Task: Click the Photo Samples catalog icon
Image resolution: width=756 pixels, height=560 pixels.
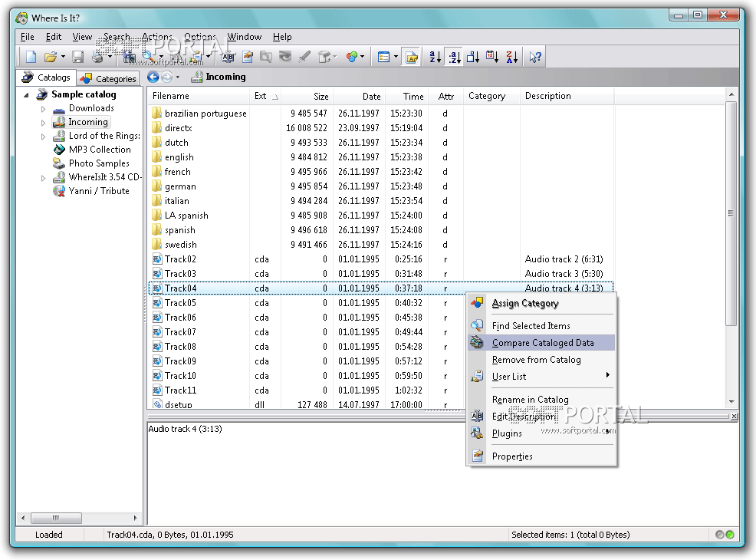Action: (59, 163)
